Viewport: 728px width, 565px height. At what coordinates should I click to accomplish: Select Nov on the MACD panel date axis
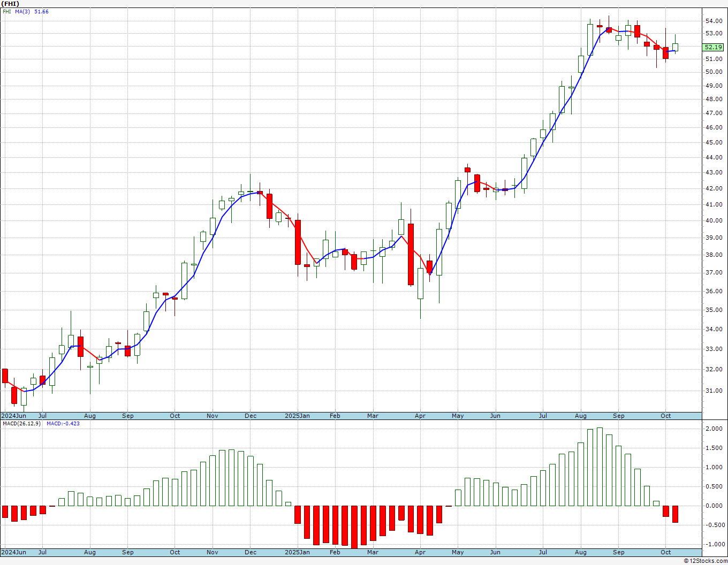(x=213, y=552)
